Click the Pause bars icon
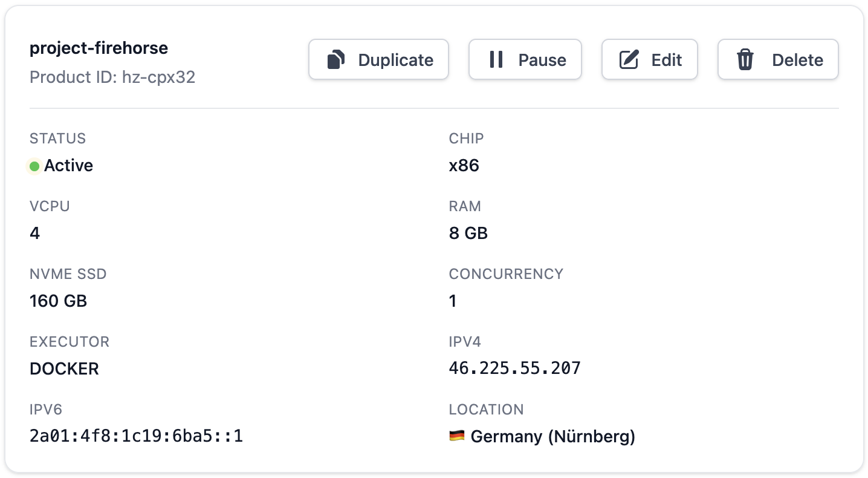The height and width of the screenshot is (478, 868). pyautogui.click(x=495, y=59)
